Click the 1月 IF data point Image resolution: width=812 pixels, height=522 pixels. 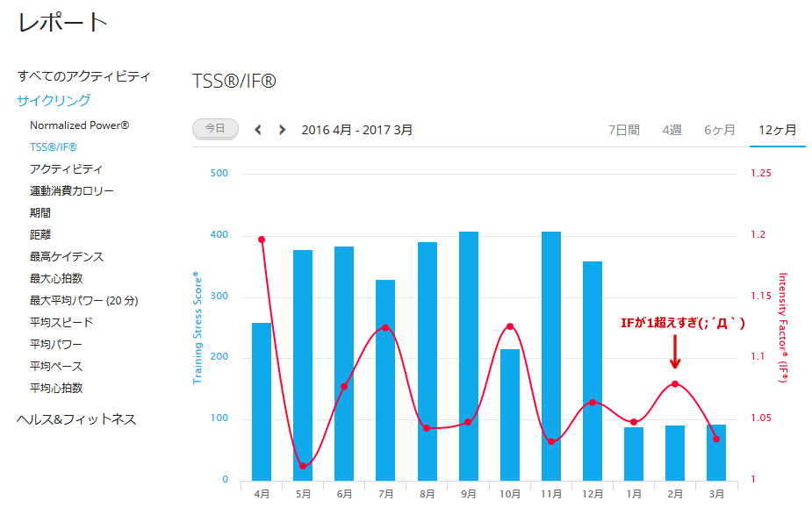634,422
